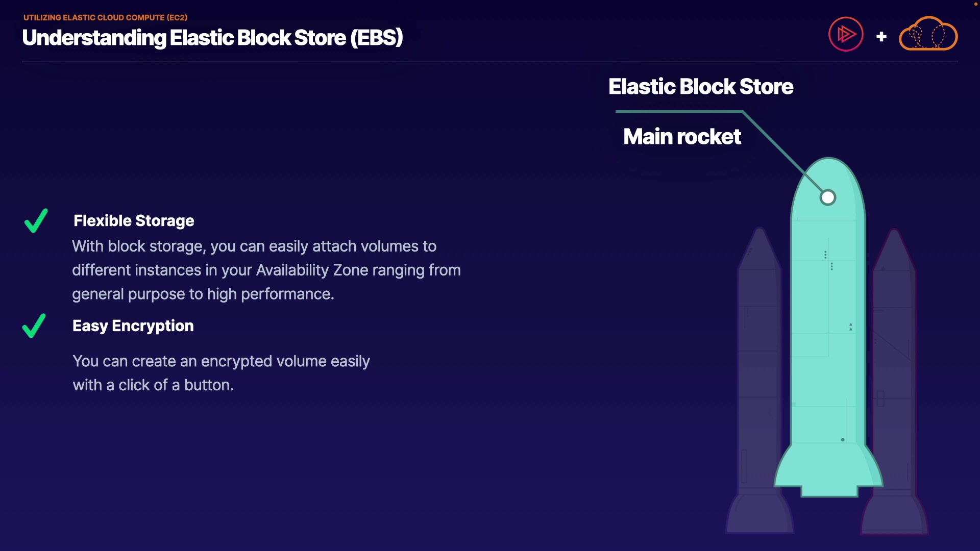Click the teal callout line under the label
This screenshot has height=551, width=980.
click(679, 111)
